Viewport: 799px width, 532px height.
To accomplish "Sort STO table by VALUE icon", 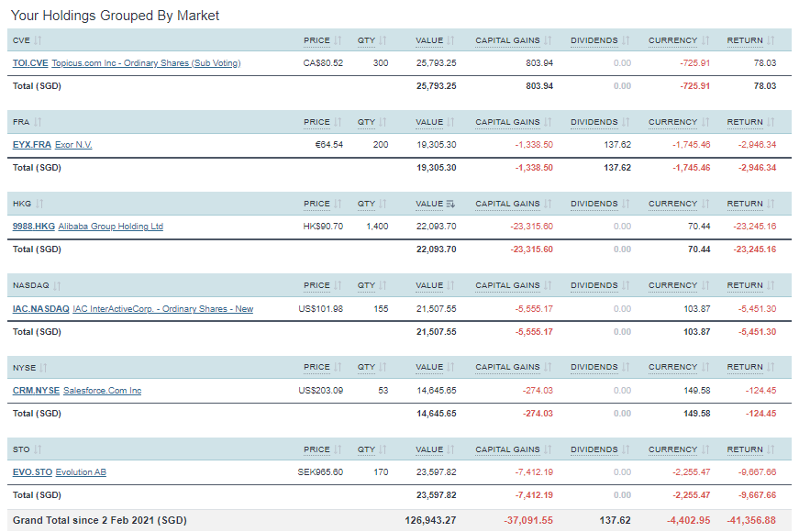I will click(x=450, y=449).
